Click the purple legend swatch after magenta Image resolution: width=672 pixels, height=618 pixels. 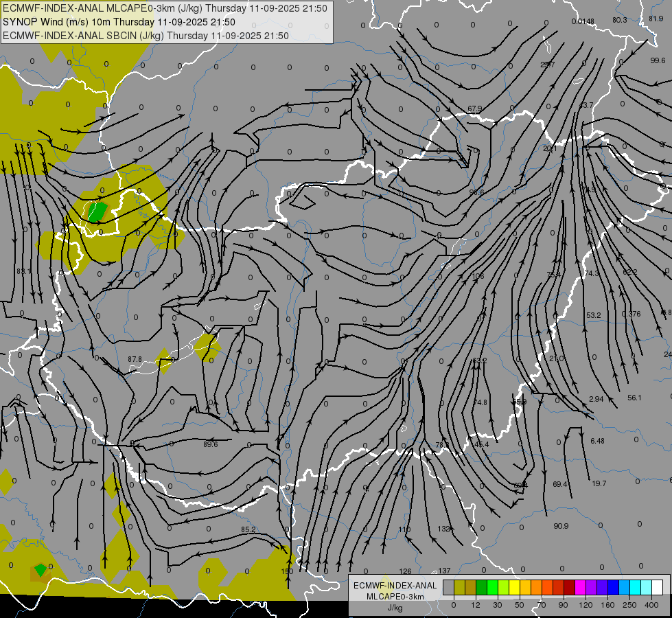coord(592,587)
